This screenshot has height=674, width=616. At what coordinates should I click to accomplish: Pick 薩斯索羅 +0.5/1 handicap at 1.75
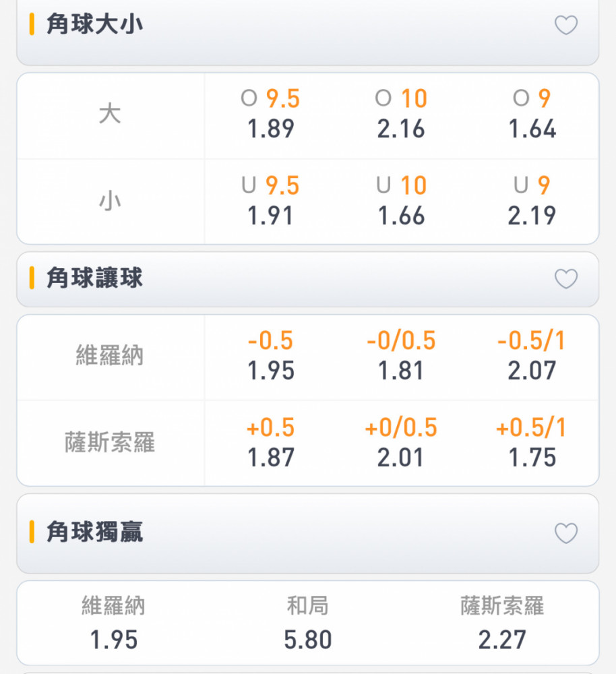coord(532,443)
